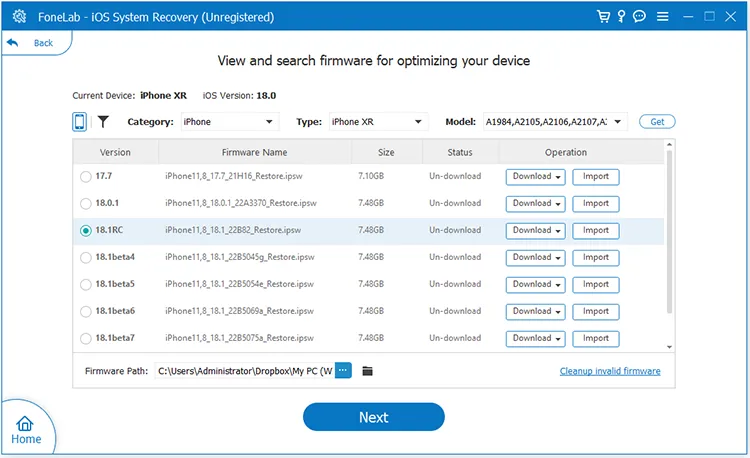Click the scrollbar down arrow
The height and width of the screenshot is (458, 750).
(669, 347)
